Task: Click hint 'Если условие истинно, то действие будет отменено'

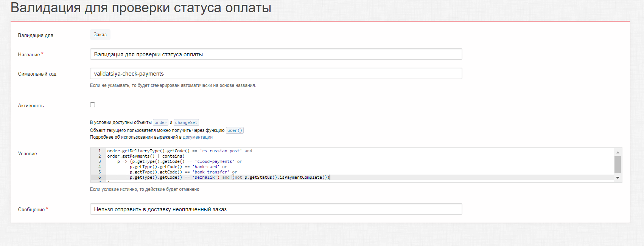Action: pyautogui.click(x=145, y=189)
